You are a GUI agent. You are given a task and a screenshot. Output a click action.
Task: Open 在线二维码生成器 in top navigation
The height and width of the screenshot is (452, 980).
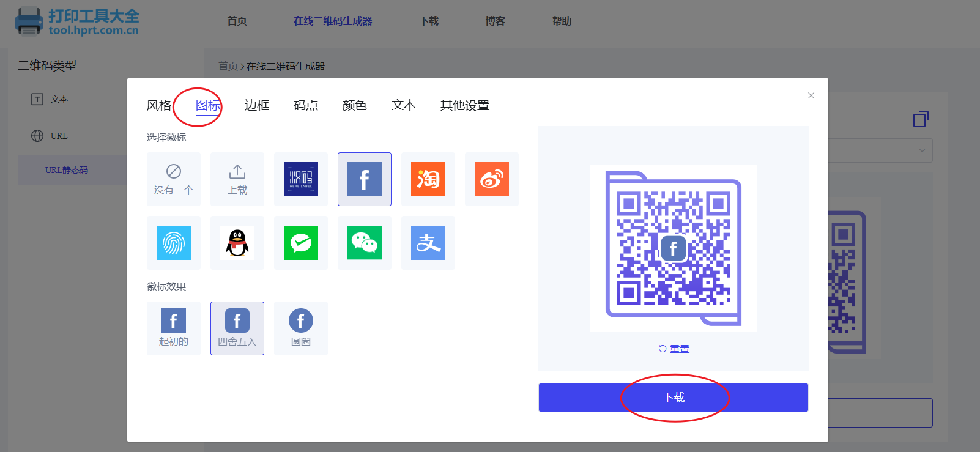coord(333,21)
